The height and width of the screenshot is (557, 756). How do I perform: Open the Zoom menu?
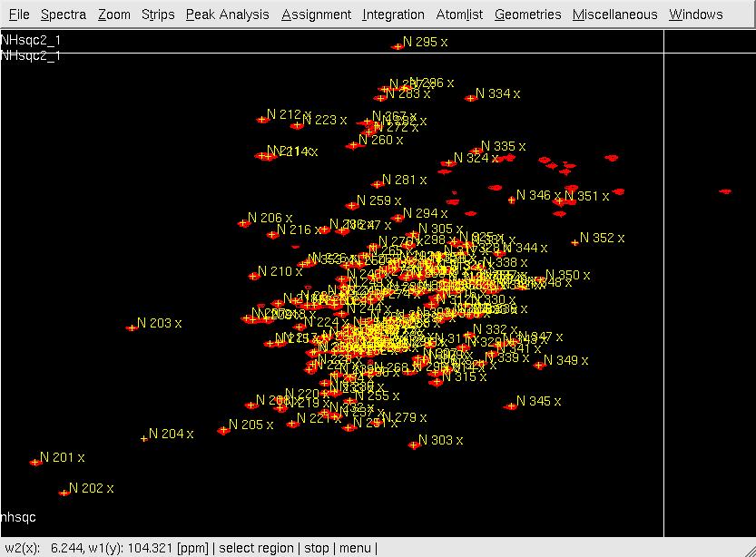click(114, 15)
